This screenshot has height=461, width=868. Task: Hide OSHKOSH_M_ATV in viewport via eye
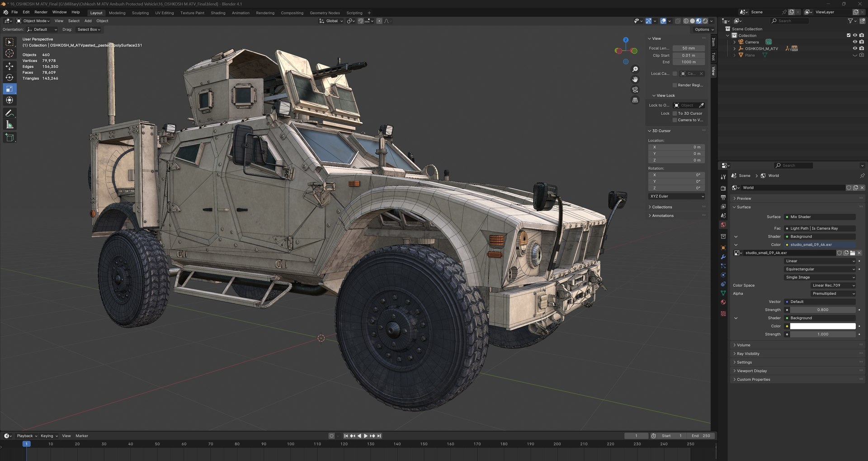tap(855, 48)
